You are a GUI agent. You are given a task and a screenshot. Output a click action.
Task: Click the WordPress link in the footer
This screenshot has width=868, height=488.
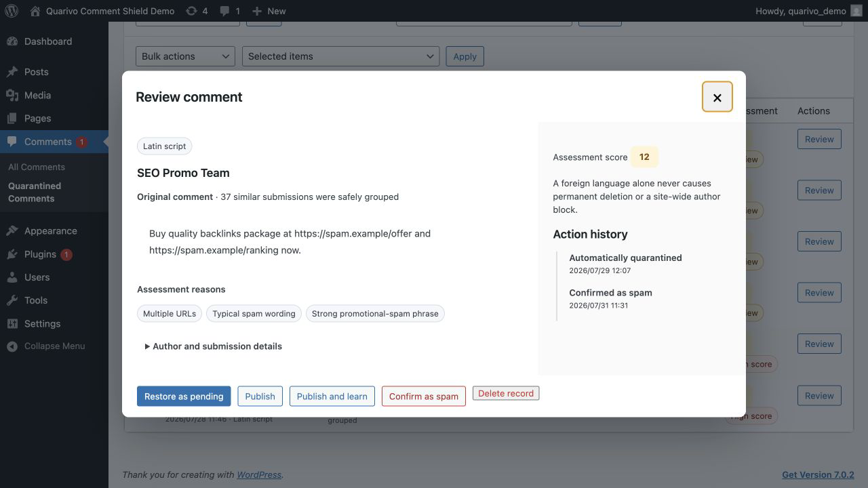click(259, 474)
